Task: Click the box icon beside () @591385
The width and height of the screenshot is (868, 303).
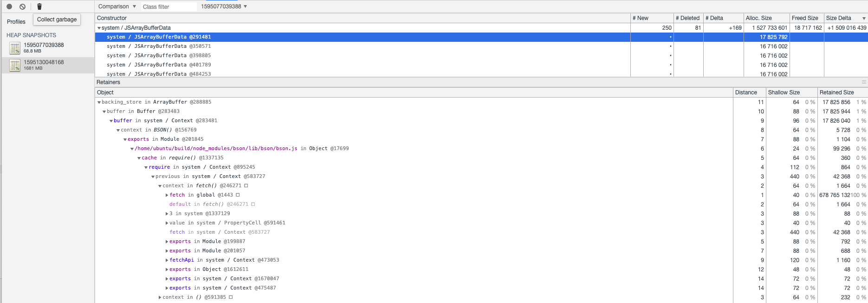Action: coord(231,297)
